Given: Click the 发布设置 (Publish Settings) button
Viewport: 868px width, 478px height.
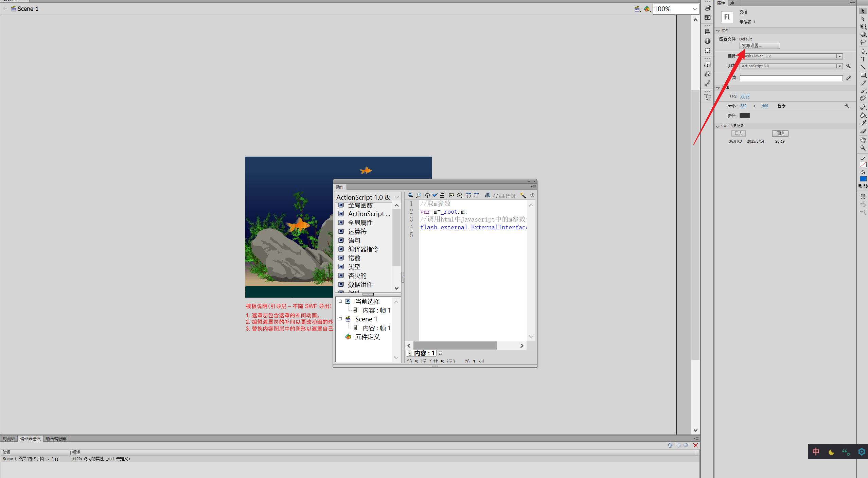Looking at the screenshot, I should coord(759,46).
